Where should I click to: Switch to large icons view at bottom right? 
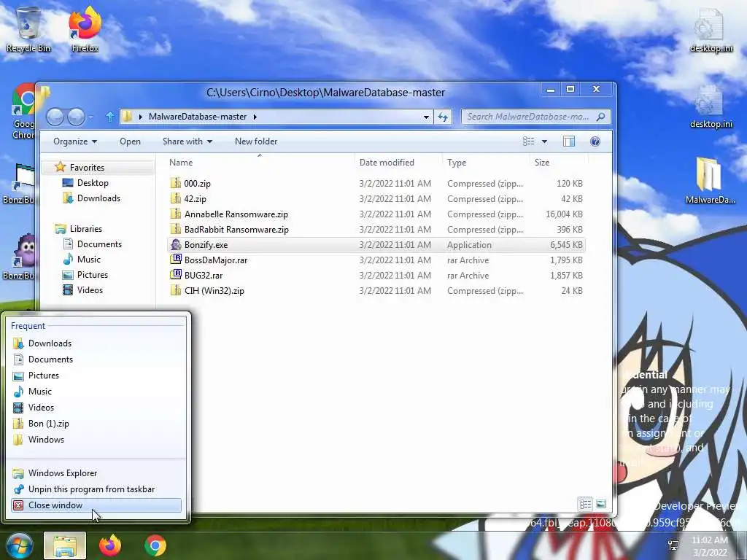tap(601, 504)
